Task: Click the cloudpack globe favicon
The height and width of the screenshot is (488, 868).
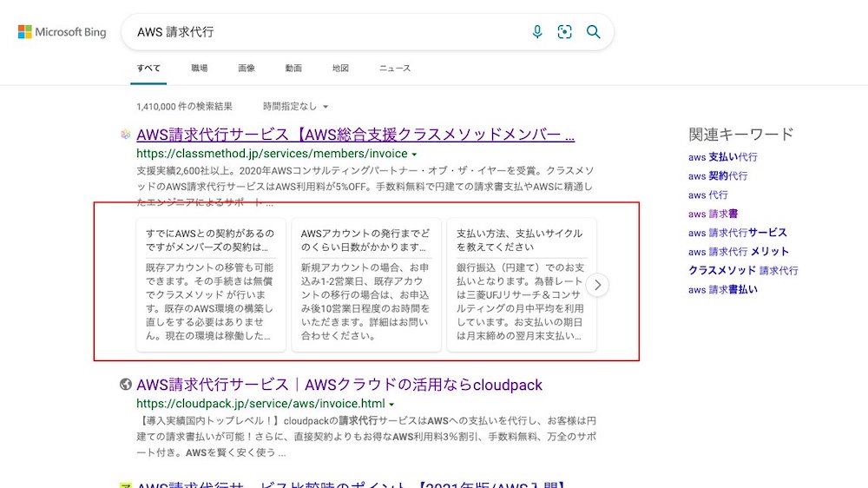Action: 126,385
